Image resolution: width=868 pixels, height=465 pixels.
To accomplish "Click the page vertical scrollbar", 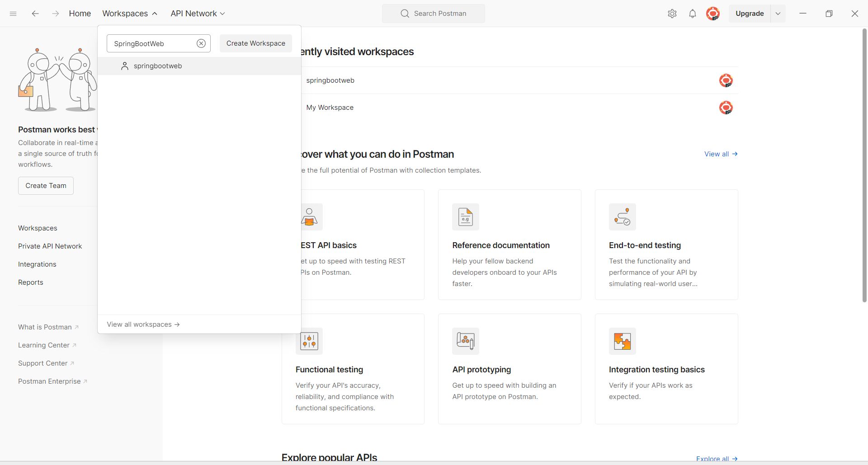I will coord(864,165).
